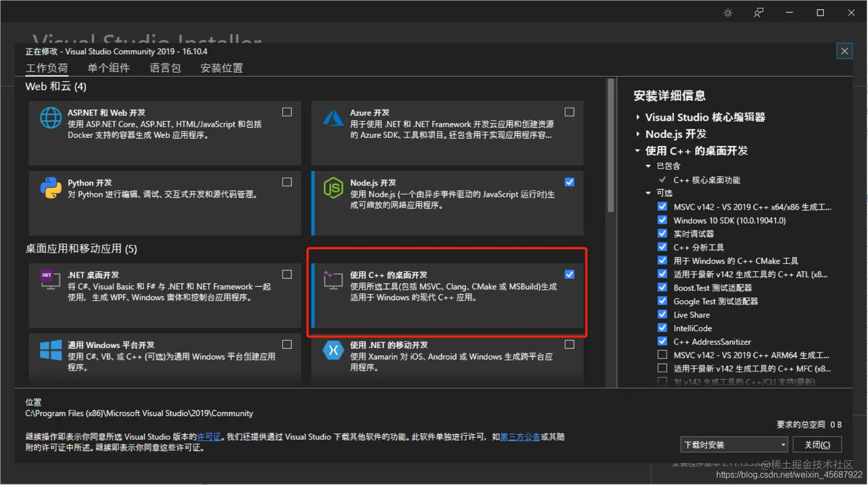
Task: Uncheck the C++ CMake tools for Windows option
Action: coord(662,260)
